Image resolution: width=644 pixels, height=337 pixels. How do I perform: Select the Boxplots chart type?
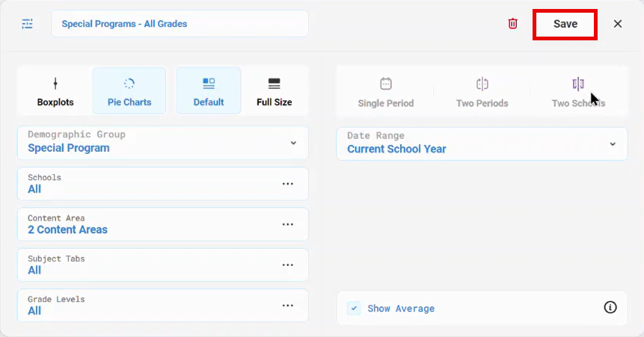point(55,91)
